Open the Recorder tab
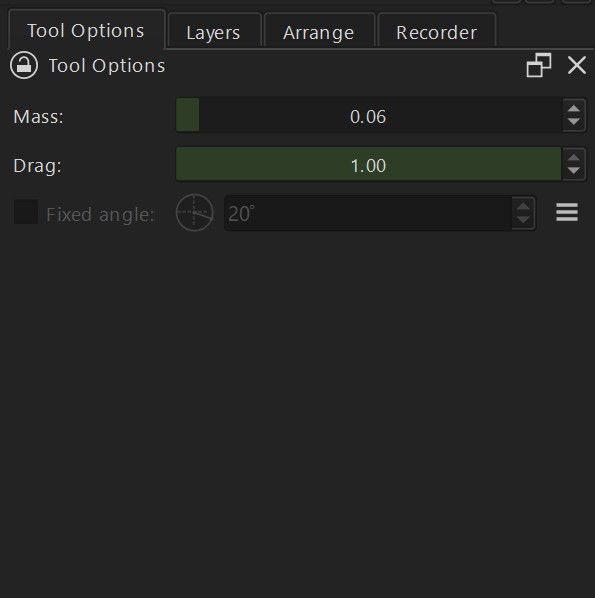The width and height of the screenshot is (595, 598). pos(436,32)
